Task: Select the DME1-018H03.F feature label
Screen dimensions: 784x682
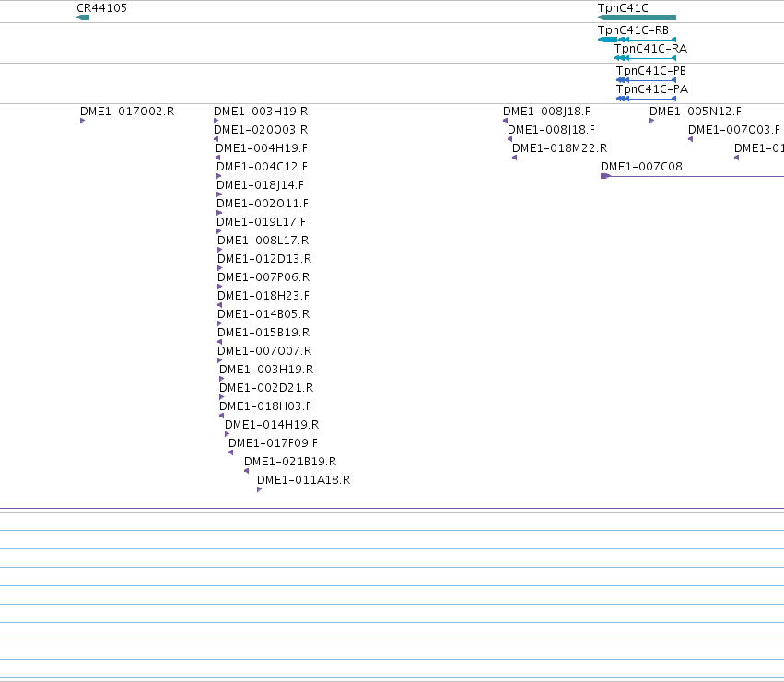Action: pyautogui.click(x=265, y=406)
